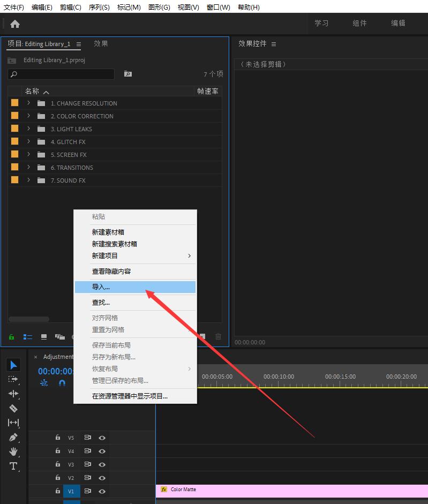This screenshot has height=504, width=428.
Task: Open the Effect Controls panel menu
Action: tap(274, 44)
